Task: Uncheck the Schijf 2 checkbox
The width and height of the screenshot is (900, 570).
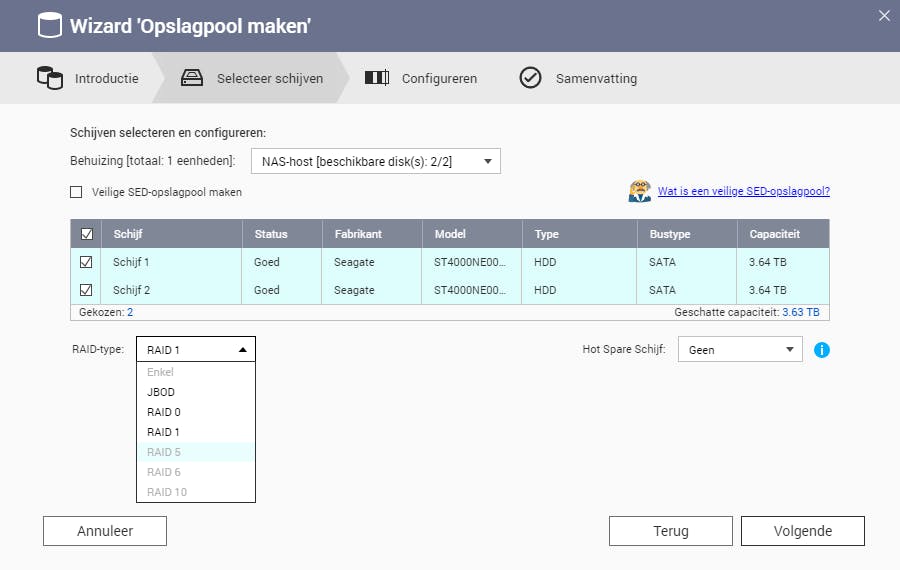Action: tap(86, 290)
